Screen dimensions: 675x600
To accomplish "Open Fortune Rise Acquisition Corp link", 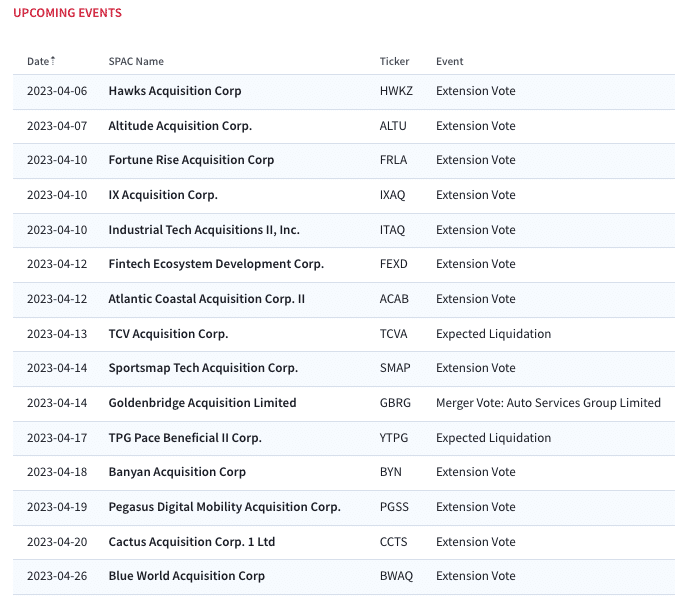I will coord(191,160).
